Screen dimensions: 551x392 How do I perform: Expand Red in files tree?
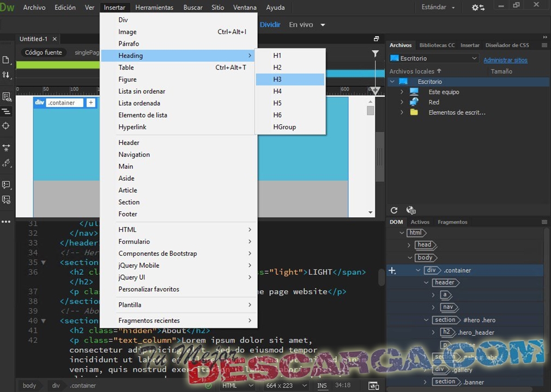tap(402, 102)
